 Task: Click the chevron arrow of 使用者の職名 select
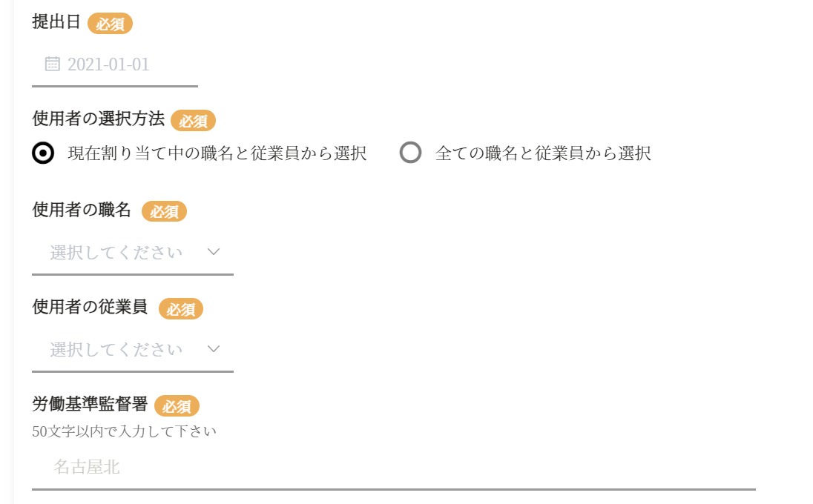click(x=214, y=252)
